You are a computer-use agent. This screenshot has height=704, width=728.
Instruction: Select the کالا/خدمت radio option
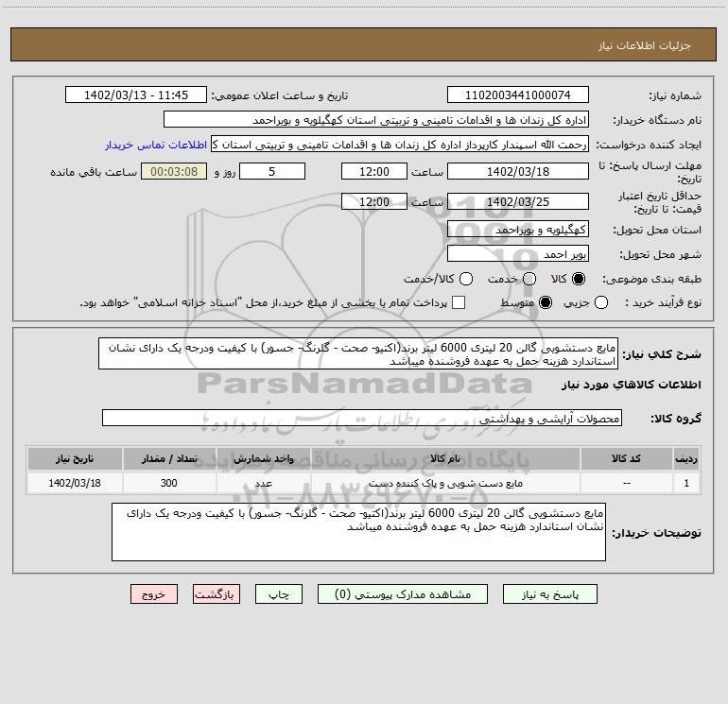coord(466,279)
